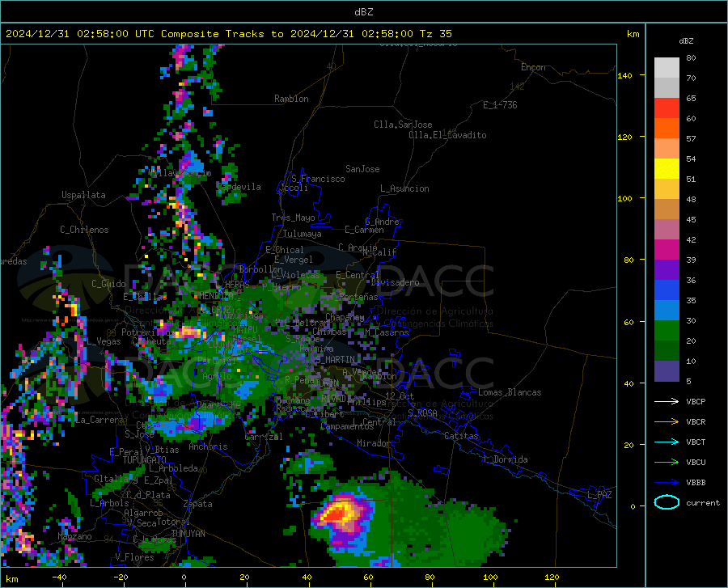Click the Clla.SanJose label
The height and width of the screenshot is (588, 728).
(x=403, y=125)
